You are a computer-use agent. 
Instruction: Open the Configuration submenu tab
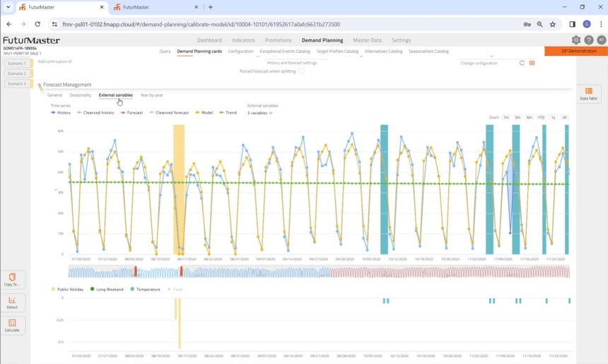point(240,51)
